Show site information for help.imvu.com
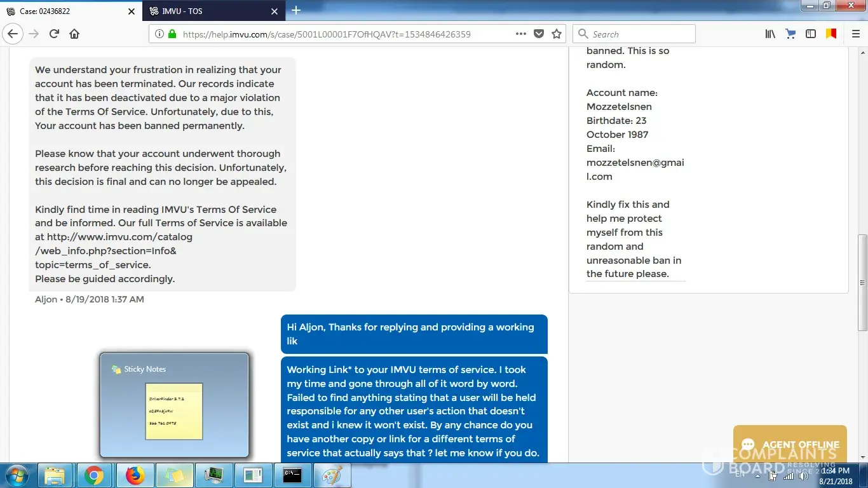The width and height of the screenshot is (868, 488). 159,34
